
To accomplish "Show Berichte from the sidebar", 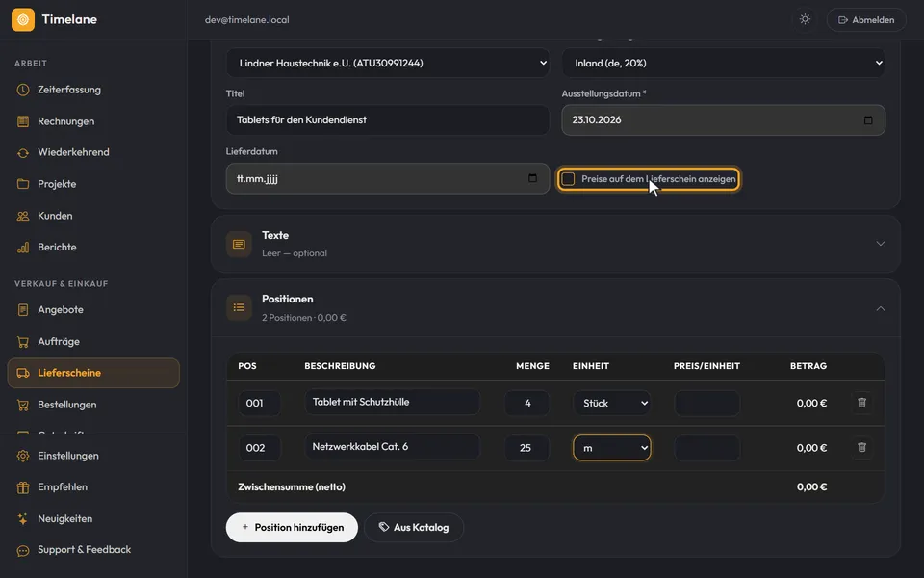I will coord(93,248).
